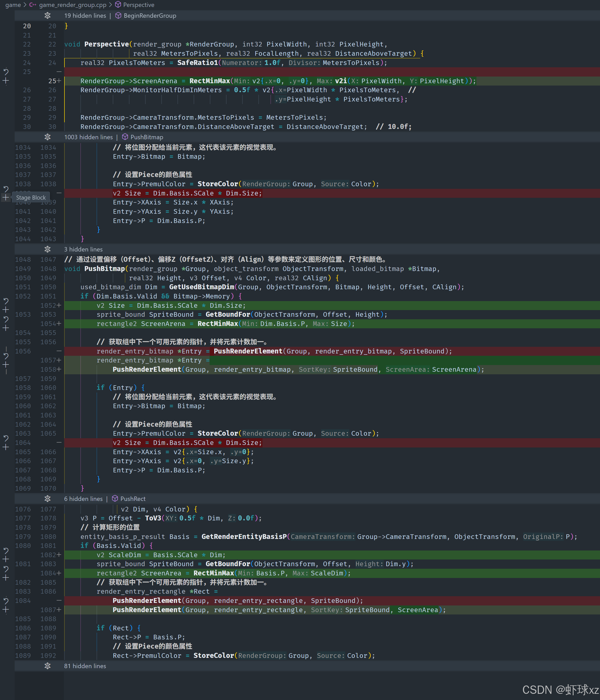Click the highlighted Stage Block plus icon
Viewport: 600px width, 700px height.
click(x=6, y=197)
